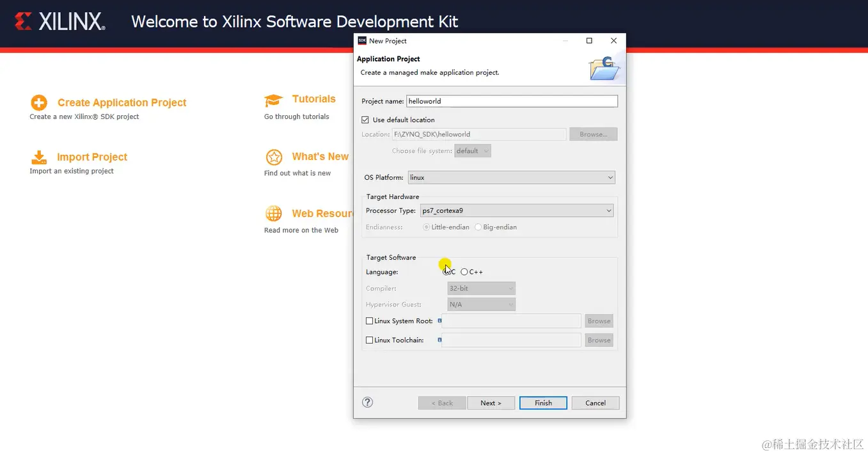Click the C project folder wizard image
The height and width of the screenshot is (455, 868).
pos(604,68)
